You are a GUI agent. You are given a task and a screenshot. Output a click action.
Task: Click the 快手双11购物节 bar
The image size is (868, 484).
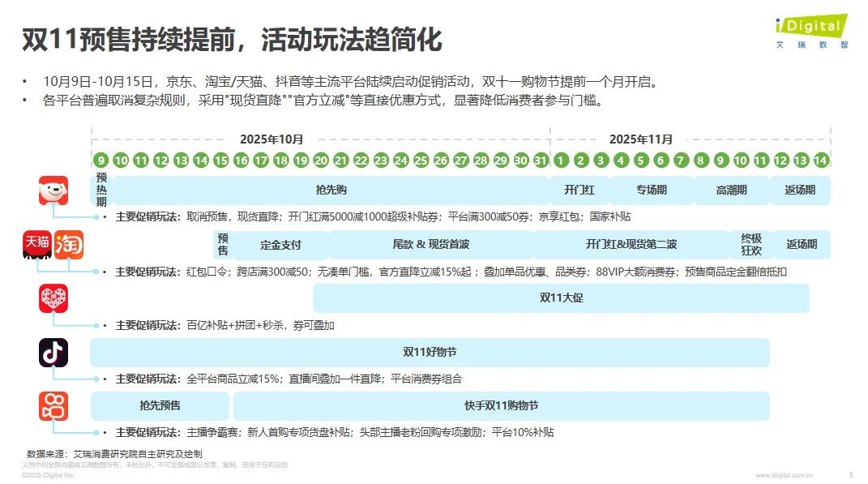[x=501, y=406]
